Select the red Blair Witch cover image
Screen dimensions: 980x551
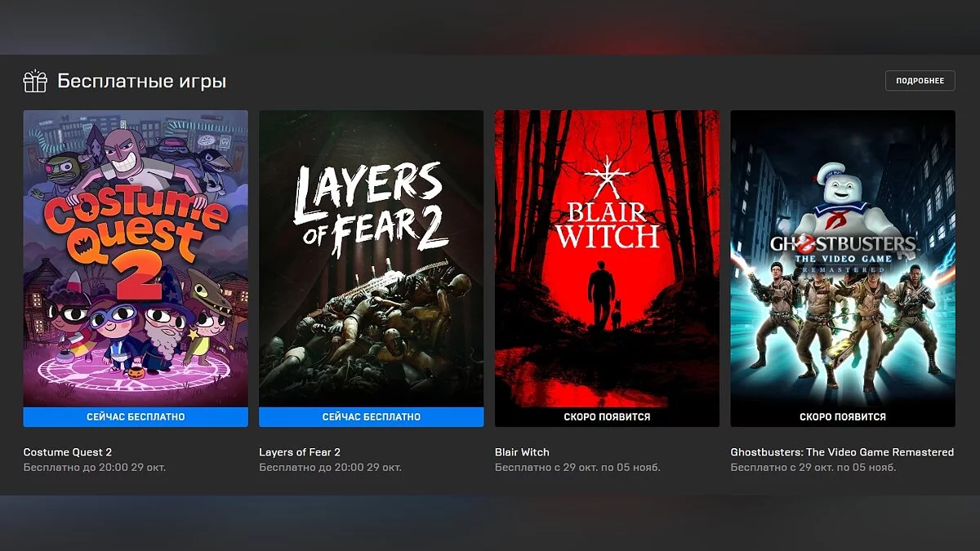[607, 258]
